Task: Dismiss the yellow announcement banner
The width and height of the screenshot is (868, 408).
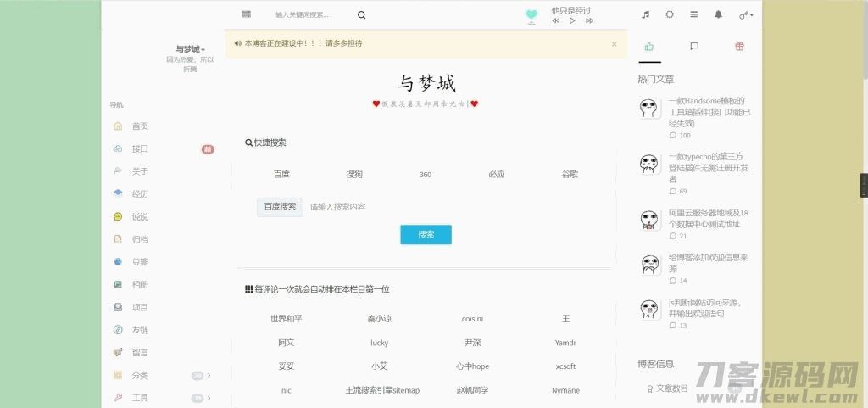Action: [614, 43]
